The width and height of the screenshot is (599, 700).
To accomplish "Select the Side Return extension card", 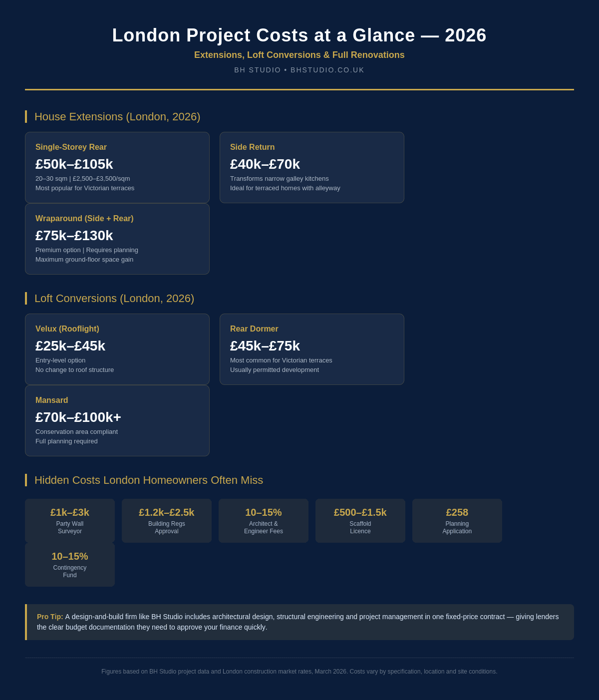I will point(312,167).
